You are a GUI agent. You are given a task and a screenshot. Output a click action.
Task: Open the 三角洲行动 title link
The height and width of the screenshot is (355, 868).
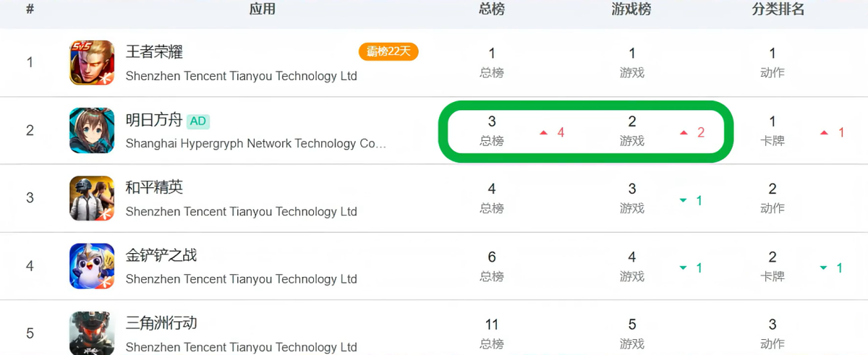click(161, 322)
